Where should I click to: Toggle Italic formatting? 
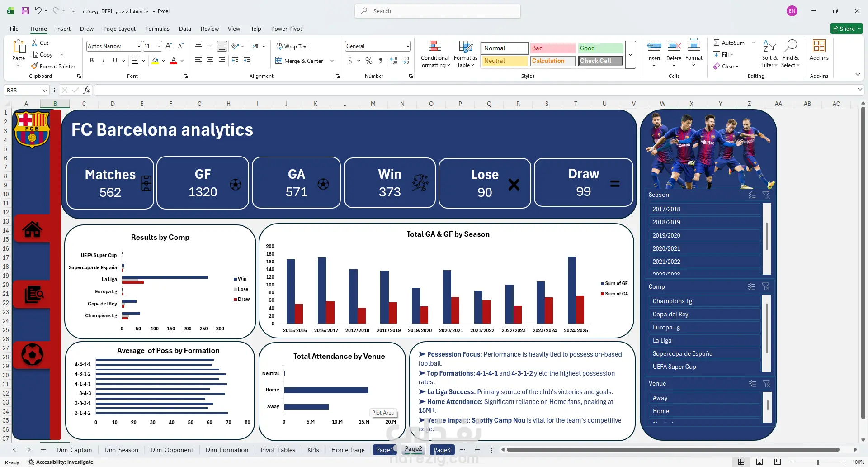104,60
